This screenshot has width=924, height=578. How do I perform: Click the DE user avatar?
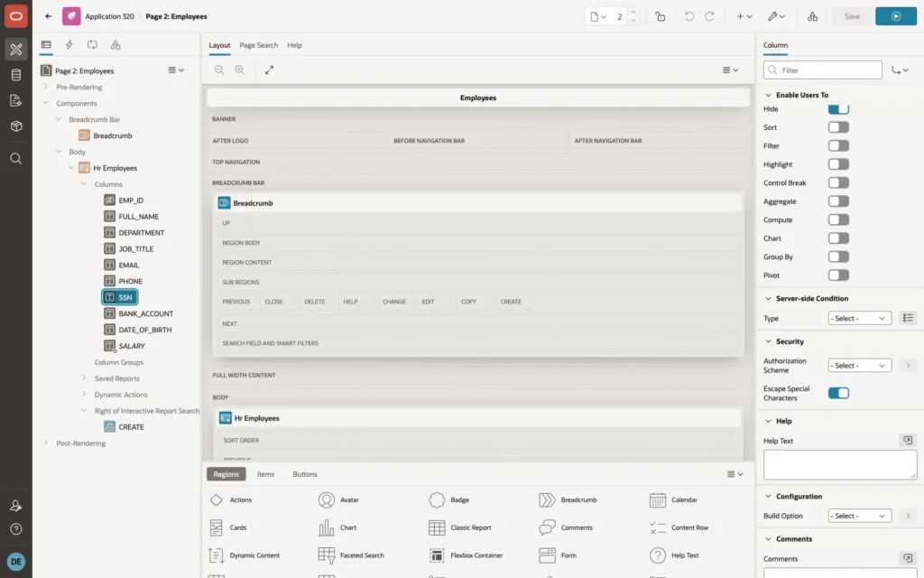(x=16, y=562)
